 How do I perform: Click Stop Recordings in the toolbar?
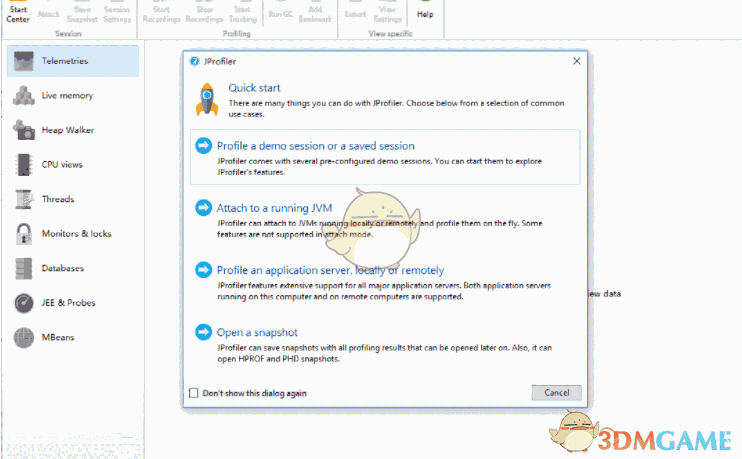(204, 13)
